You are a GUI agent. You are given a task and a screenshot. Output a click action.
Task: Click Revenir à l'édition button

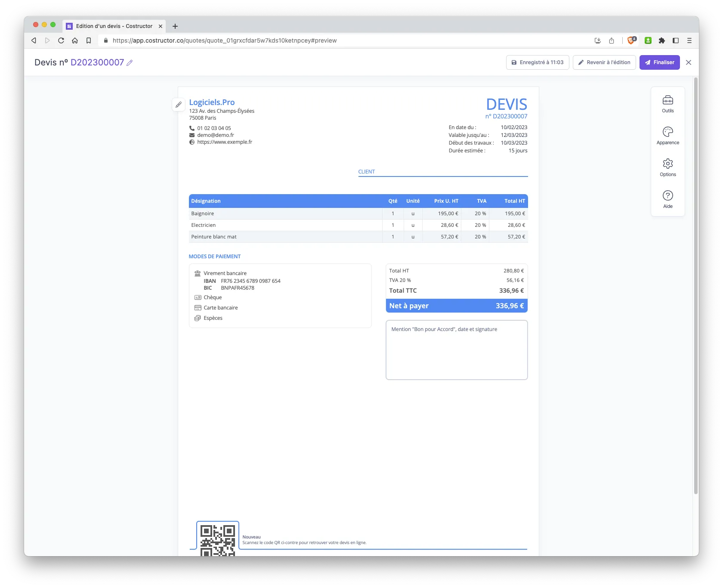(604, 62)
